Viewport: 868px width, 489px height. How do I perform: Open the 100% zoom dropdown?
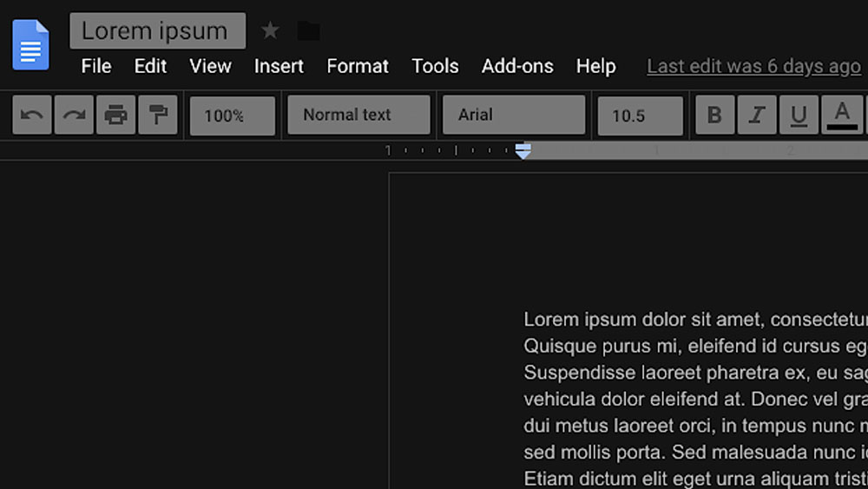pos(232,116)
